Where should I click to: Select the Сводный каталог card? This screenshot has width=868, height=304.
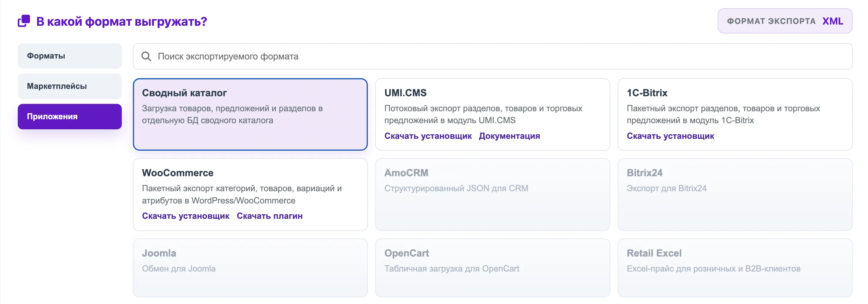(x=250, y=114)
